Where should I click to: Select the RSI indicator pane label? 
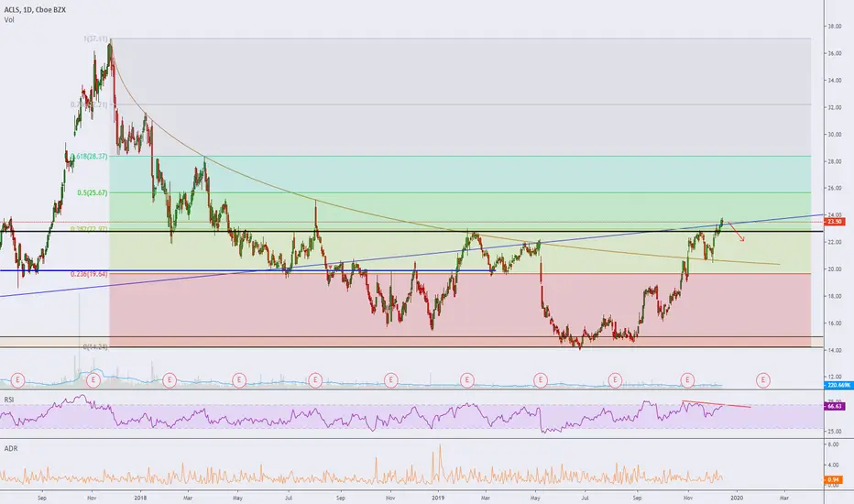point(9,400)
